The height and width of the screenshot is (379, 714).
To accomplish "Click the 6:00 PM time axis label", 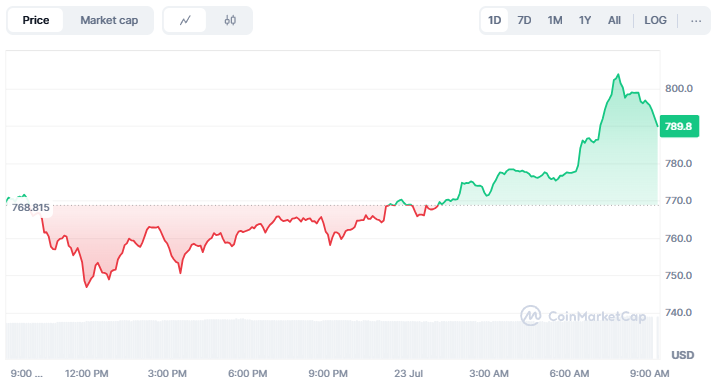I will point(247,373).
